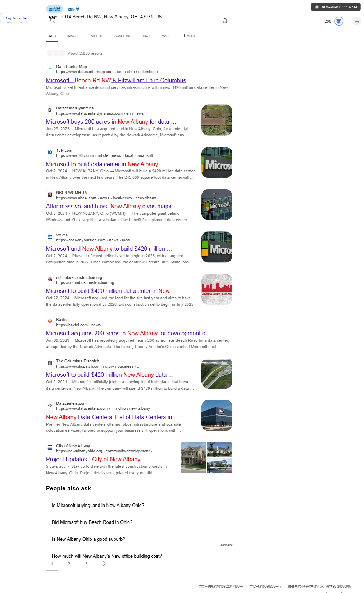Select the WEB search tab
This screenshot has height=593, width=364.
52,36
